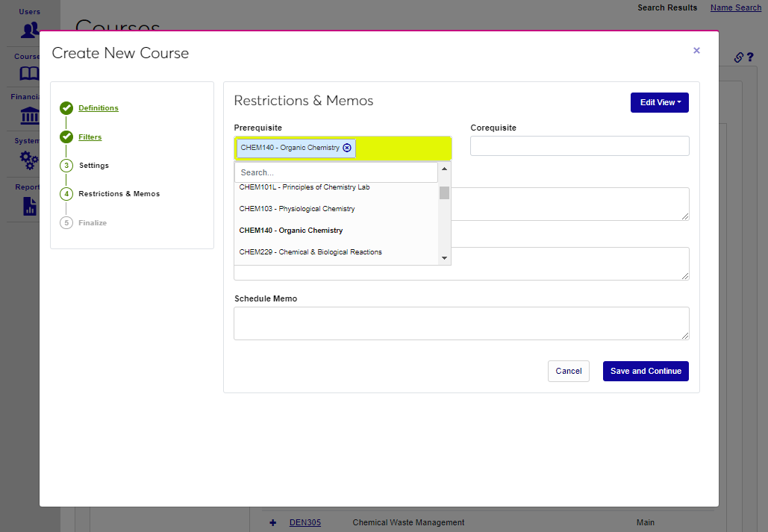Screen dimensions: 768x532
Task: Click Save and Continue button
Action: pos(646,371)
